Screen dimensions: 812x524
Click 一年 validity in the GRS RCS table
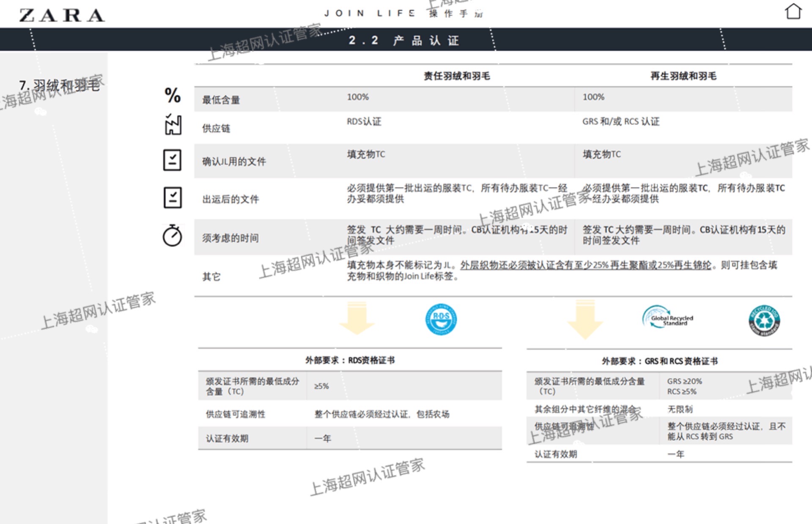coord(676,454)
